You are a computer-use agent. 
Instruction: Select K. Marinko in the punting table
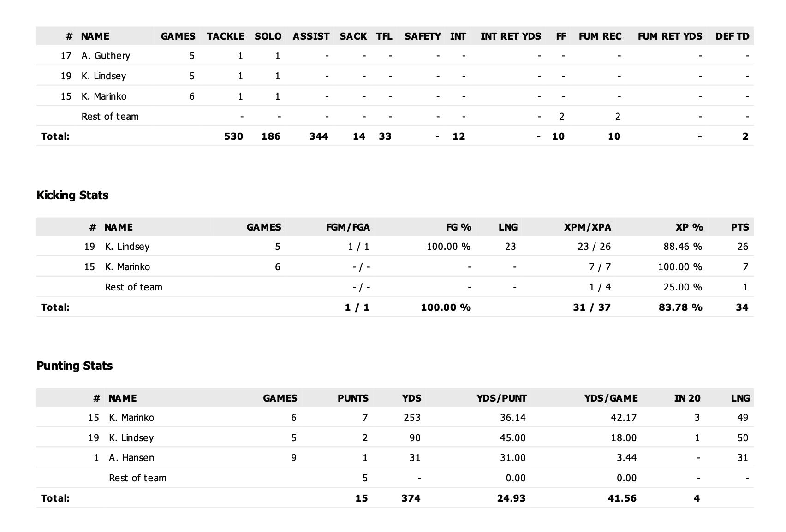coord(131,418)
